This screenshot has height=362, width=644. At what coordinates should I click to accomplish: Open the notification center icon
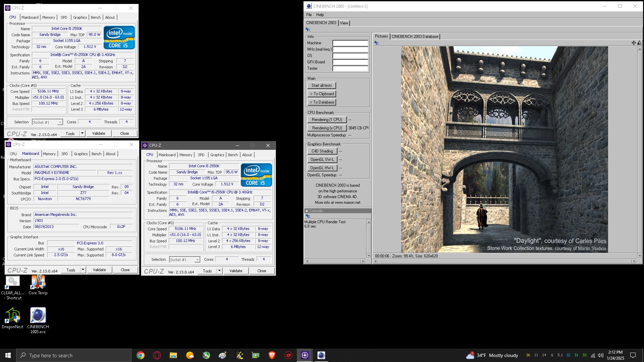point(633,355)
